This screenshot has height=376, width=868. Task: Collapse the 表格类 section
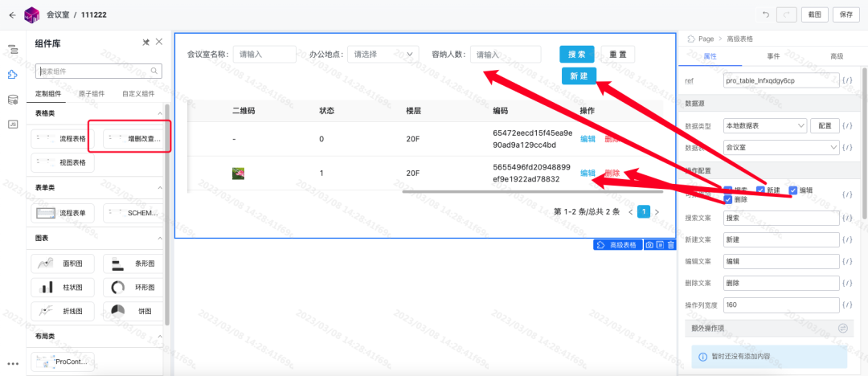click(160, 113)
